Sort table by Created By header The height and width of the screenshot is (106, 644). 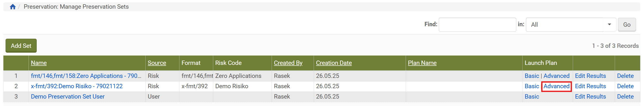[x=288, y=63]
